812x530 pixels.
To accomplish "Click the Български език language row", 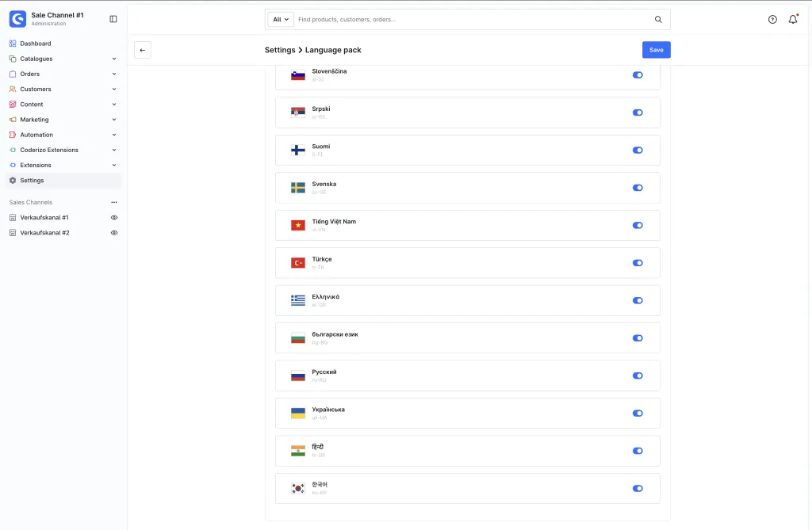I will pyautogui.click(x=468, y=338).
